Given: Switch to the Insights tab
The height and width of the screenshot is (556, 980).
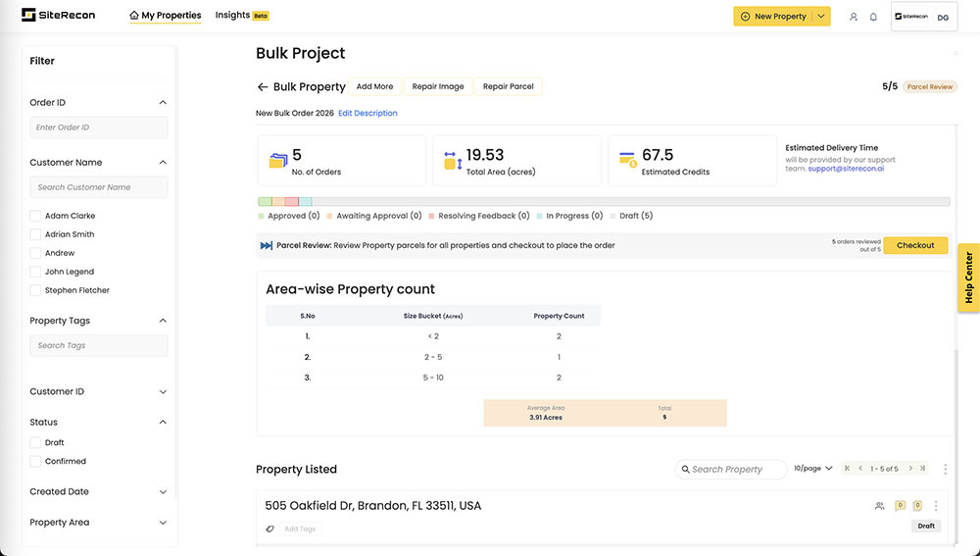Looking at the screenshot, I should [x=233, y=16].
